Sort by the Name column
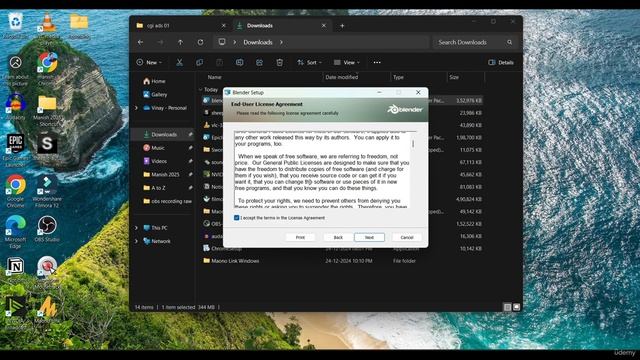640x360 pixels. pos(214,77)
